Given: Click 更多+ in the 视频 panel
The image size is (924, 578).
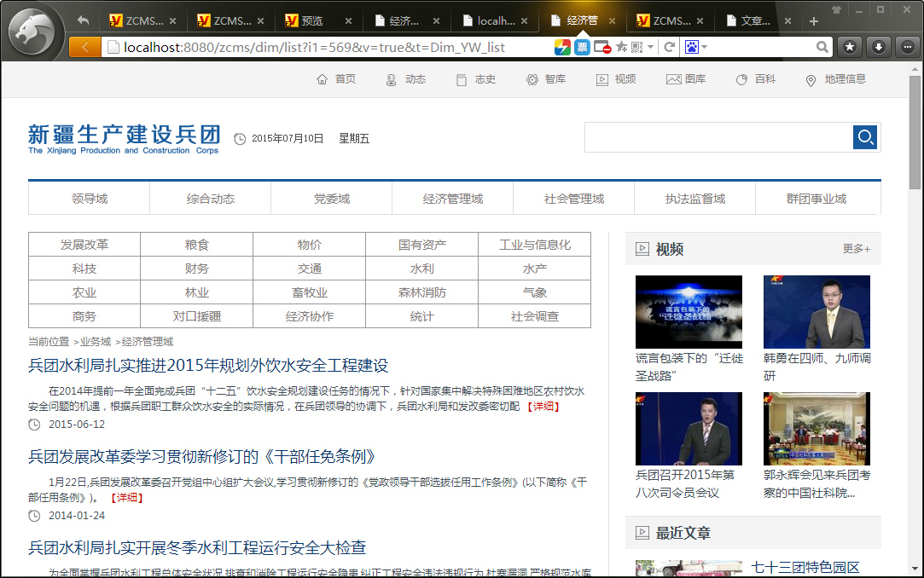Looking at the screenshot, I should pos(856,249).
